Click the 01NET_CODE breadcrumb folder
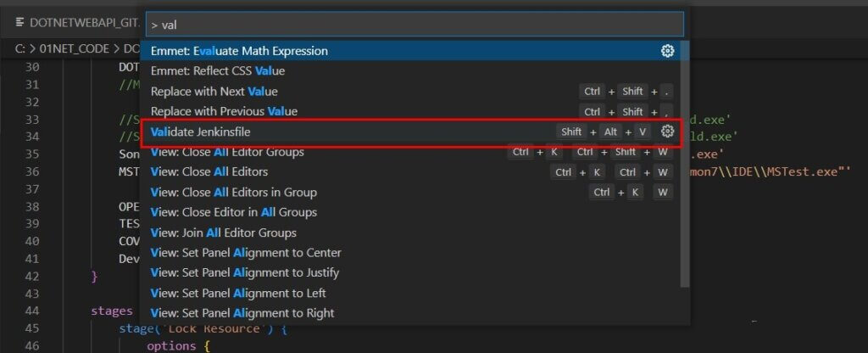This screenshot has height=353, width=868. (75, 48)
